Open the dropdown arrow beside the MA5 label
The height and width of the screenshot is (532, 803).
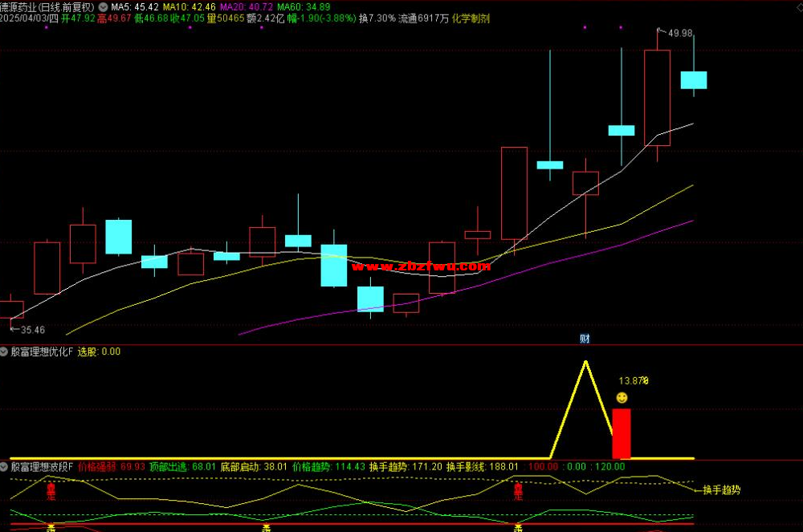103,6
